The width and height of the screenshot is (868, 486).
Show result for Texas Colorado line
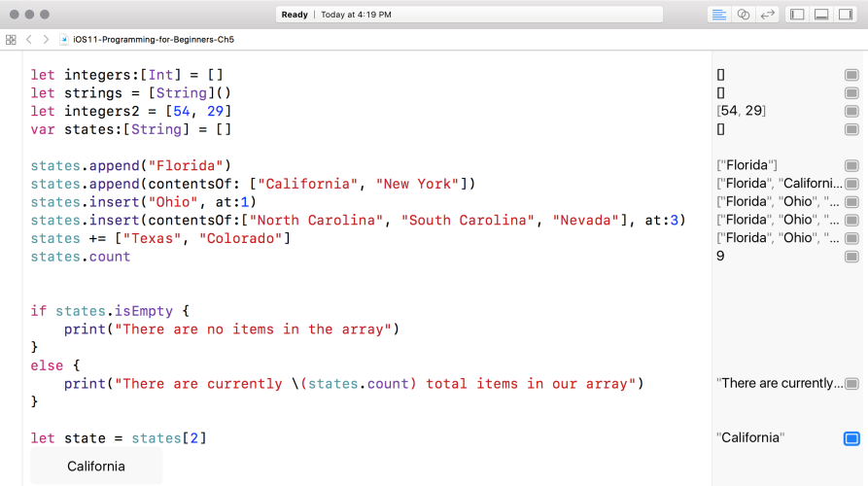click(x=851, y=238)
